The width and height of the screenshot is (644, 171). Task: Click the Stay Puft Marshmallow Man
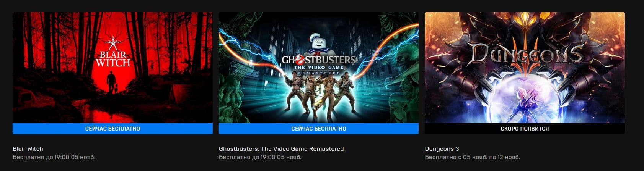(x=319, y=46)
